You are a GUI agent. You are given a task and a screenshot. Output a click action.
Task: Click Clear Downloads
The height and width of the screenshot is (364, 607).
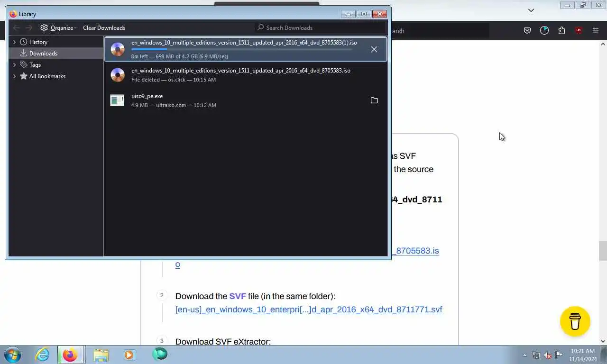104,28
